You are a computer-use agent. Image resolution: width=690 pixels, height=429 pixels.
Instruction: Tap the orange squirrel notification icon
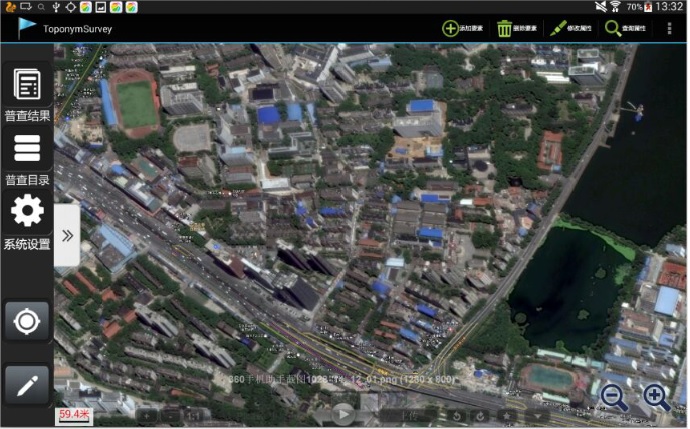pyautogui.click(x=11, y=7)
